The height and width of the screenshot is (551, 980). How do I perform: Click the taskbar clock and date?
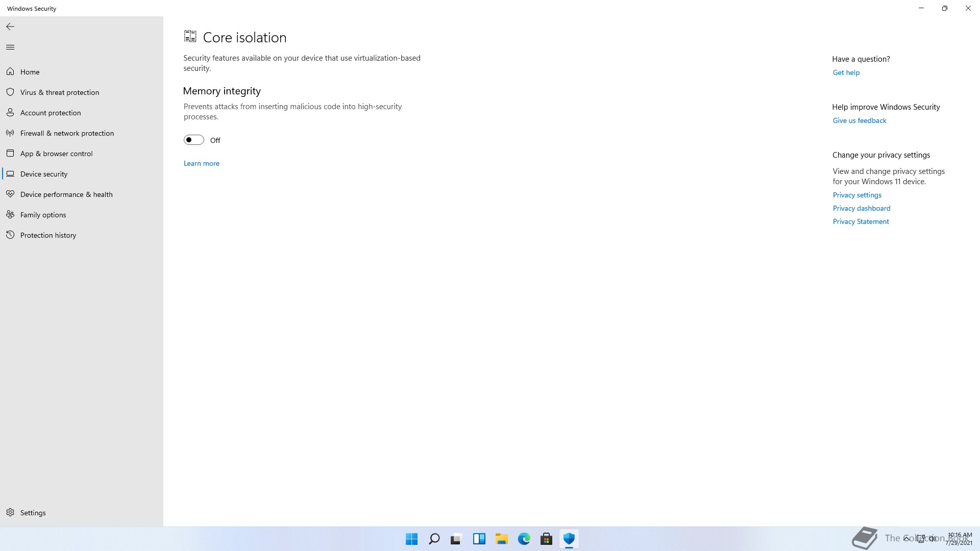pos(959,539)
